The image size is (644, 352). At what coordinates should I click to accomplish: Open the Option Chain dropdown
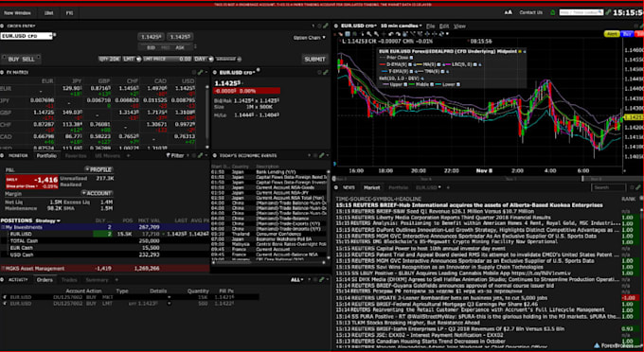[x=309, y=38]
